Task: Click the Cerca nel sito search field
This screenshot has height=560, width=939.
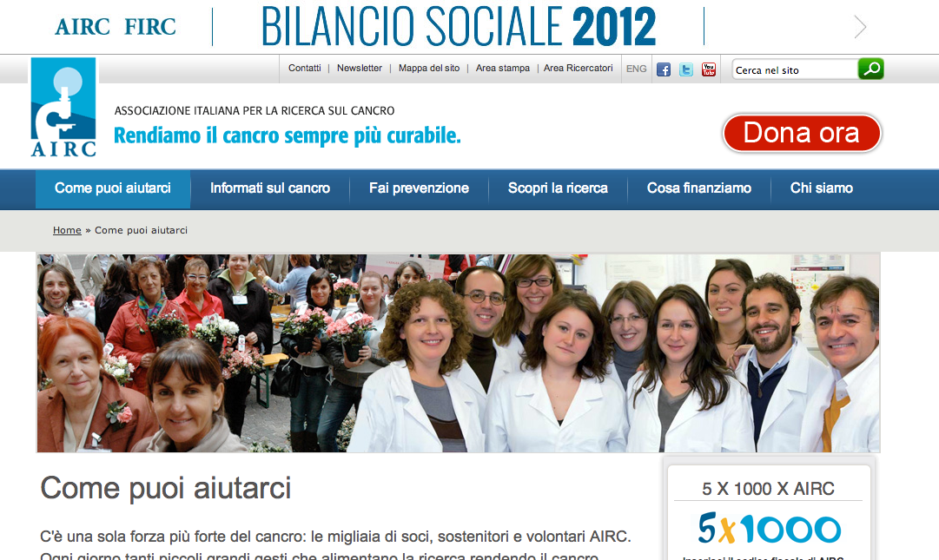Action: point(796,69)
